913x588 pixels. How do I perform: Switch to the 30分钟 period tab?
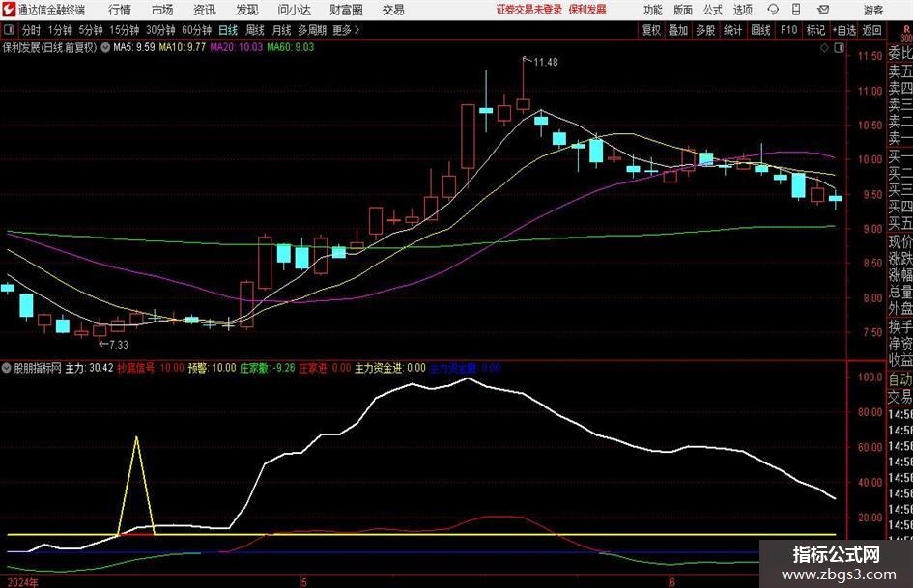click(160, 30)
